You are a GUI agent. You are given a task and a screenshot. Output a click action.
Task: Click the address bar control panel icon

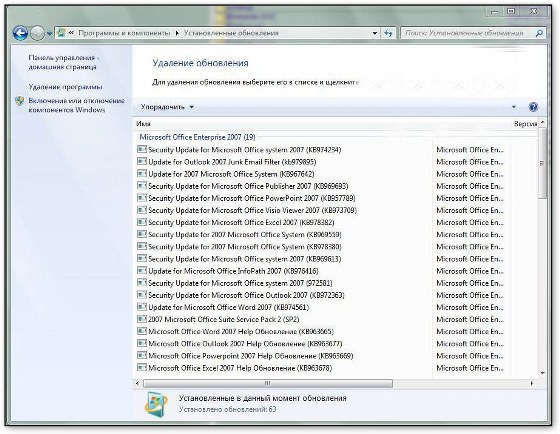(61, 33)
